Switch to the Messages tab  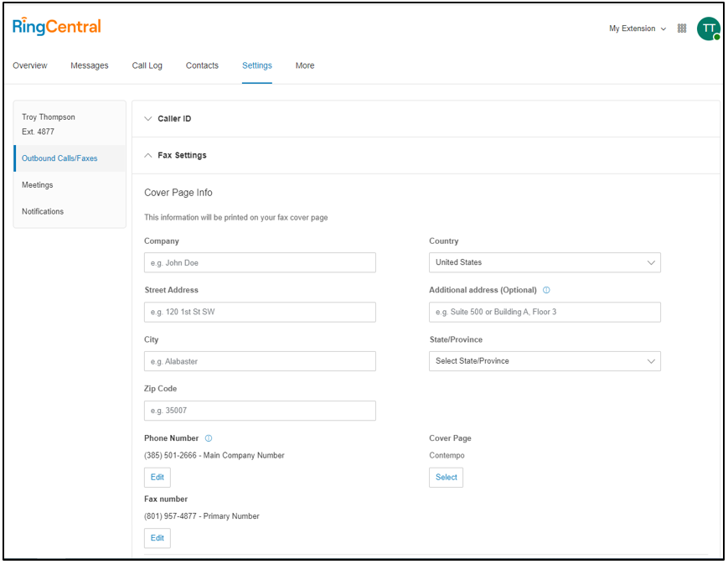tap(90, 65)
